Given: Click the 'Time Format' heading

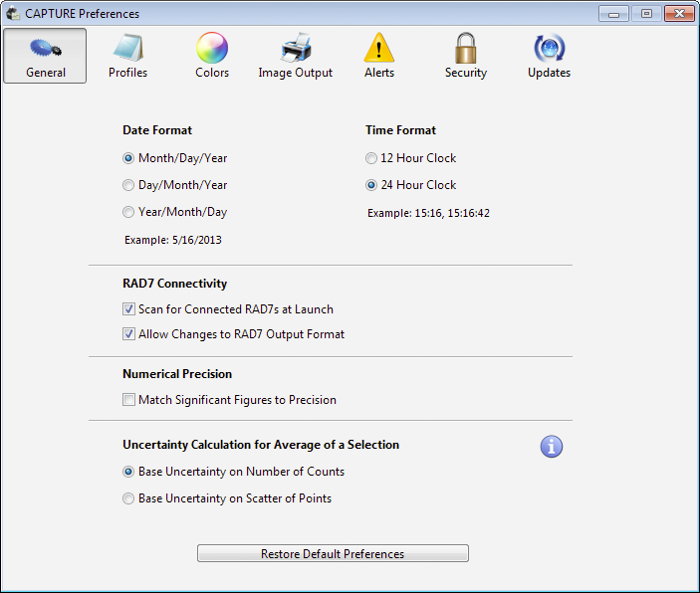Looking at the screenshot, I should (x=400, y=130).
